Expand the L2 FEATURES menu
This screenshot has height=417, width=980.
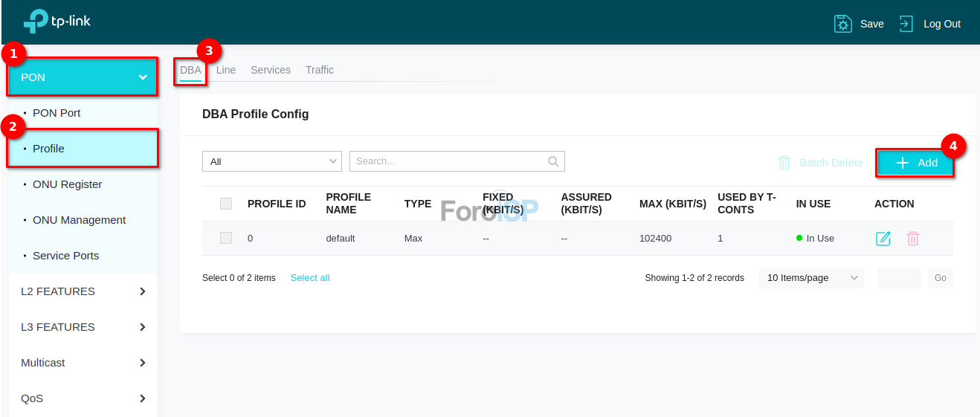[83, 291]
